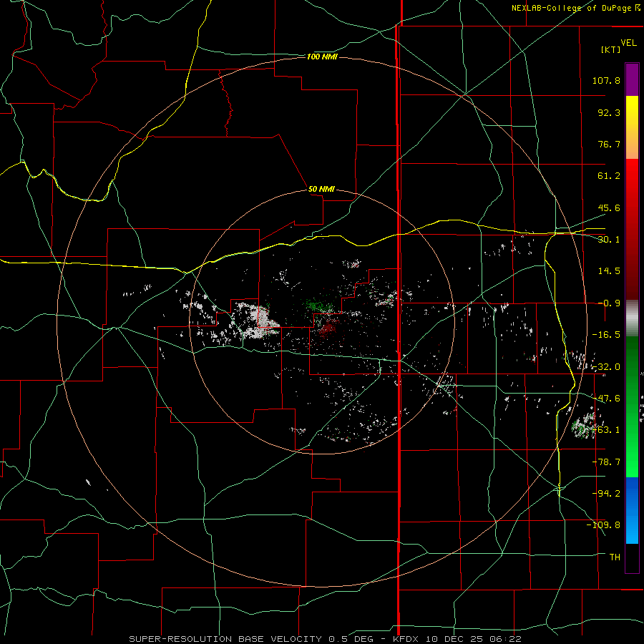Click the green segment of the color bar
Image resolution: width=644 pixels, height=644 pixels.
[632, 406]
